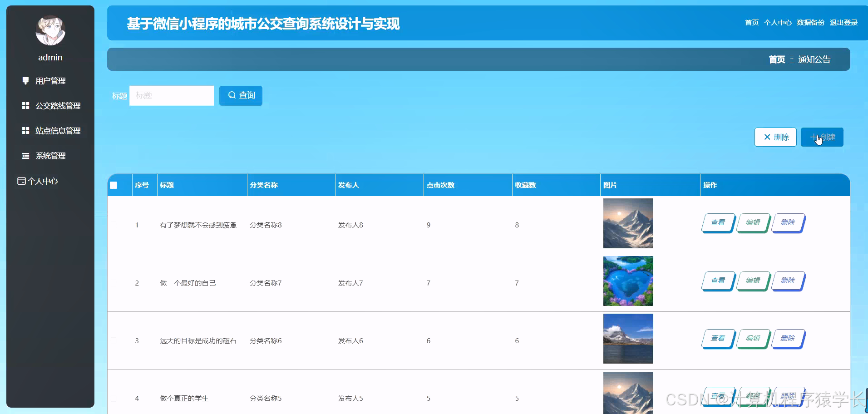Click the mountain image thumbnail in row 1

(628, 223)
